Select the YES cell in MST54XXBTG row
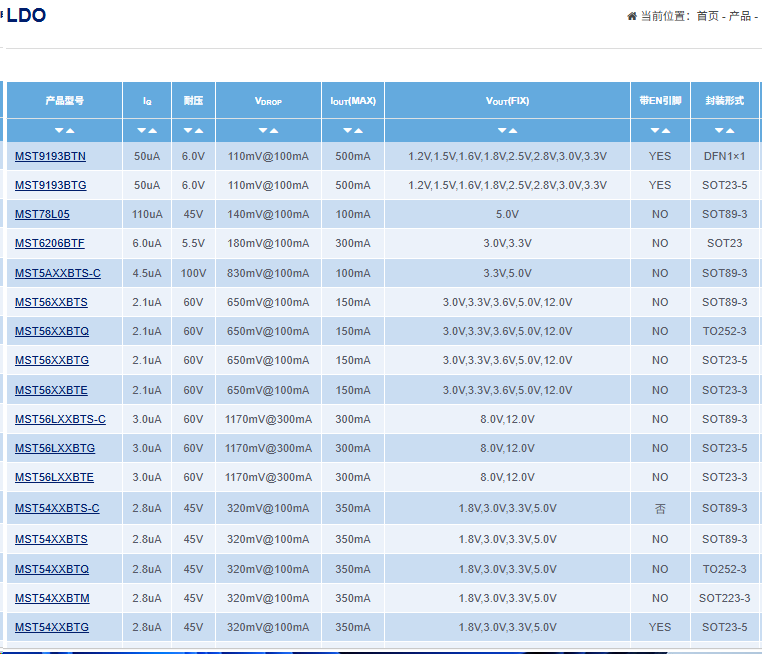The width and height of the screenshot is (762, 654). 660,627
